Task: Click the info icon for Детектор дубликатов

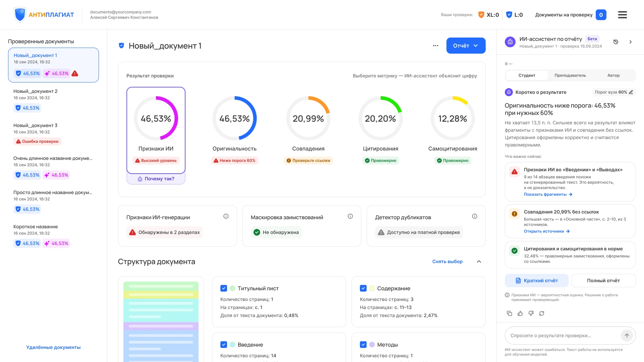Action: pos(474,216)
